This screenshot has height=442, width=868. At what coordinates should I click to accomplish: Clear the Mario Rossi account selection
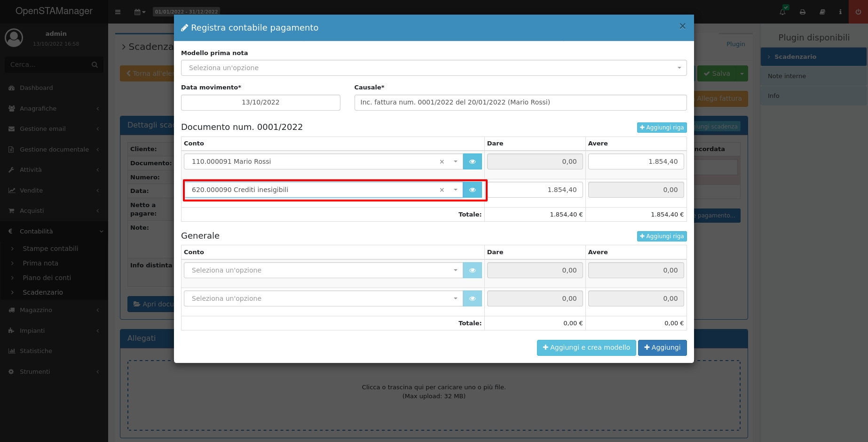tap(442, 161)
